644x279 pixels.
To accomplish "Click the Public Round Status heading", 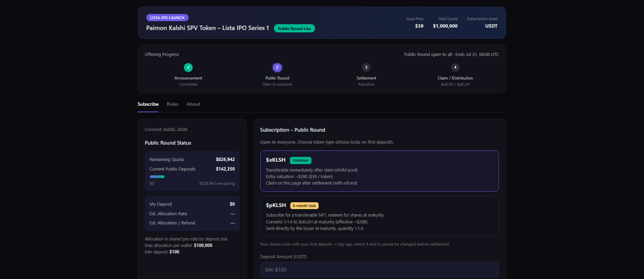I will 168,143.
